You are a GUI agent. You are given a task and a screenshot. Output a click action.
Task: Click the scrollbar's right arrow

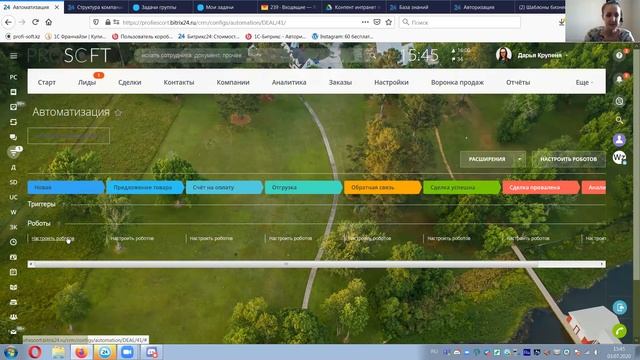[x=602, y=264]
